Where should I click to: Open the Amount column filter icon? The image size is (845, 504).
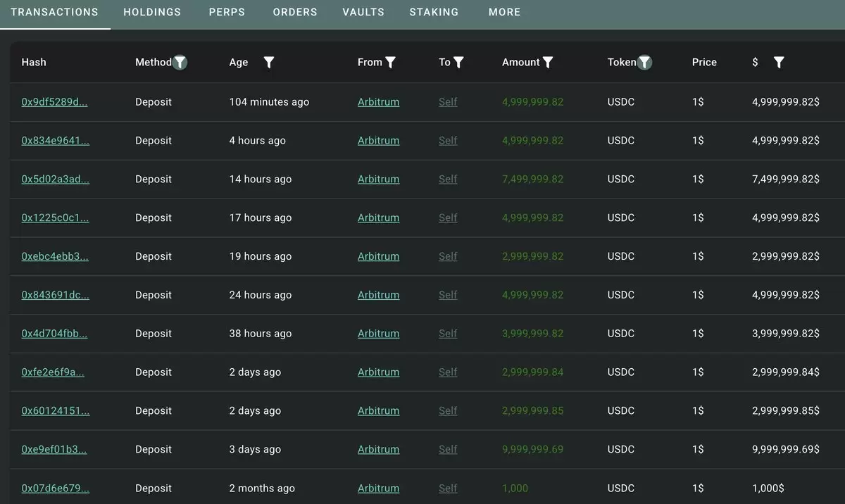point(548,63)
